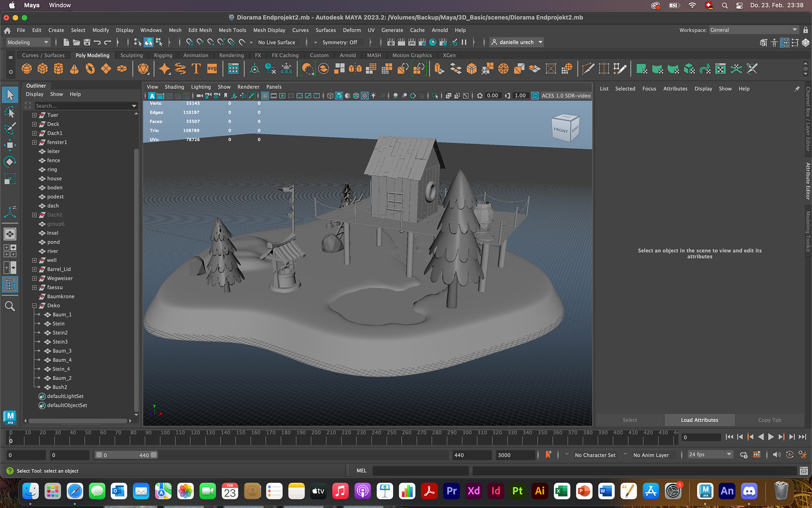This screenshot has height=508, width=812.
Task: Collapse the Deko group in Outliner
Action: pos(34,306)
